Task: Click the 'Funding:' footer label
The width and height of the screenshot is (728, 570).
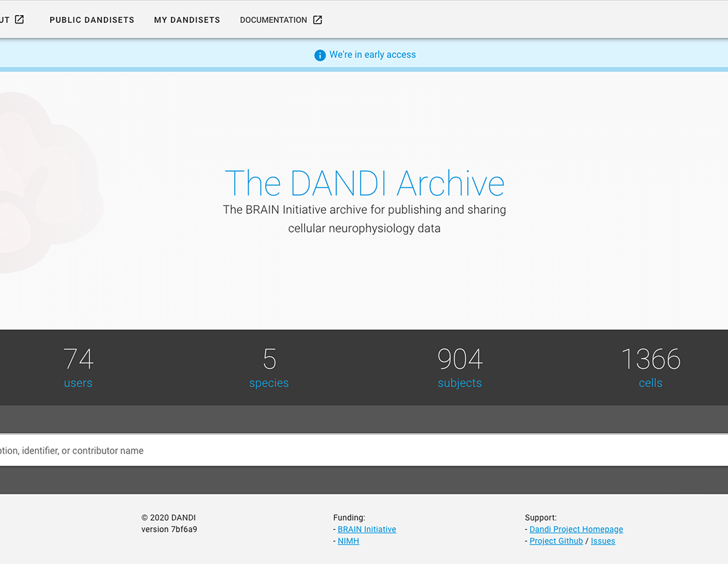Action: tap(349, 518)
